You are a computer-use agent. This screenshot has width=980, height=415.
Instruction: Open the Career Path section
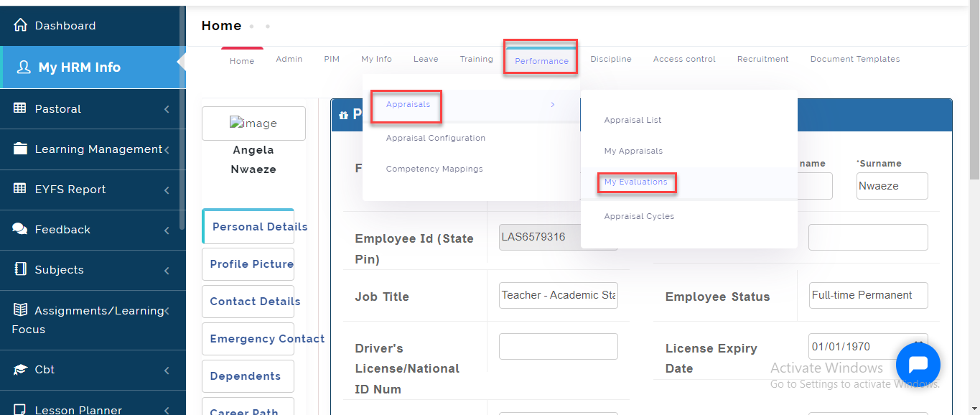click(248, 406)
